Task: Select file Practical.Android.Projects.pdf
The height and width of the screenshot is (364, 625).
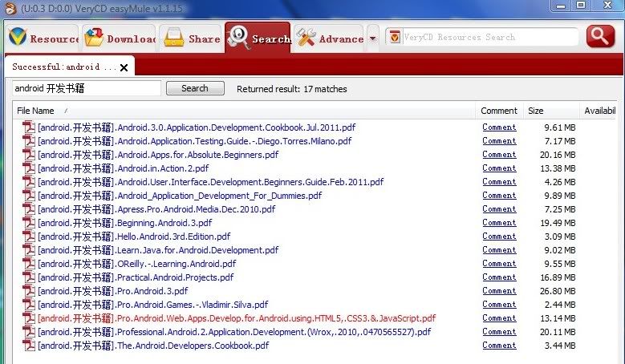Action: 136,277
